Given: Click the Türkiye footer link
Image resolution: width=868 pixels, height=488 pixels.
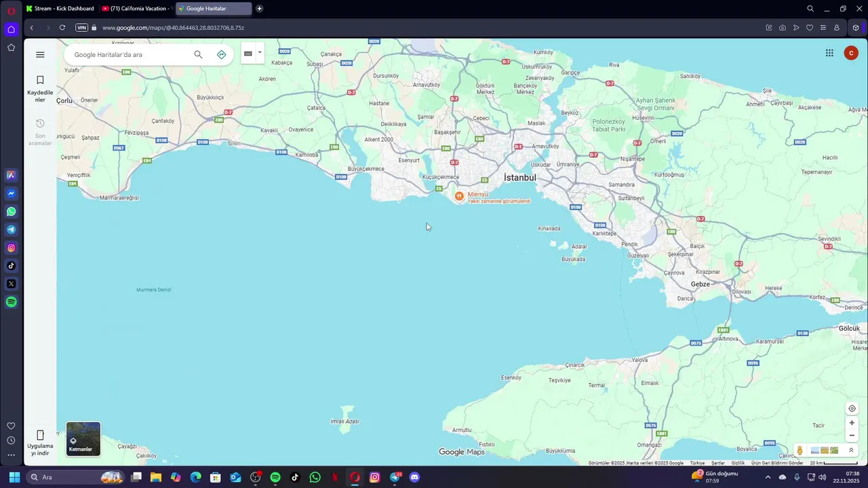Looking at the screenshot, I should pos(697,463).
